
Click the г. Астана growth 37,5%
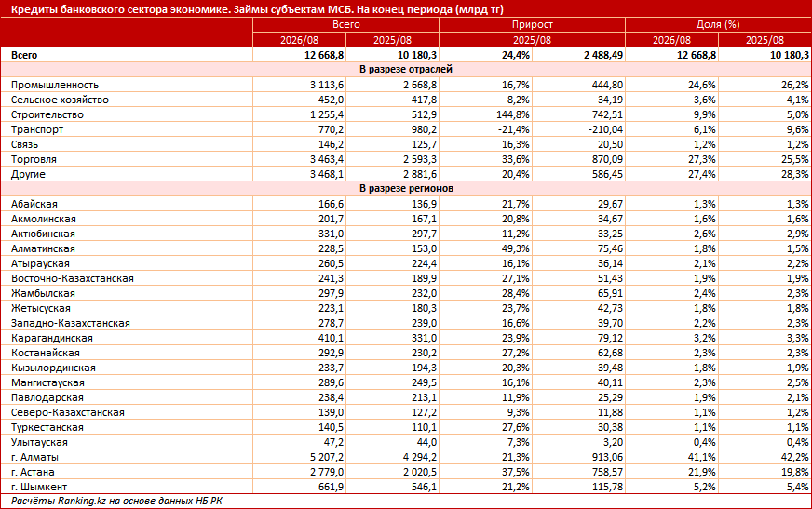(515, 473)
